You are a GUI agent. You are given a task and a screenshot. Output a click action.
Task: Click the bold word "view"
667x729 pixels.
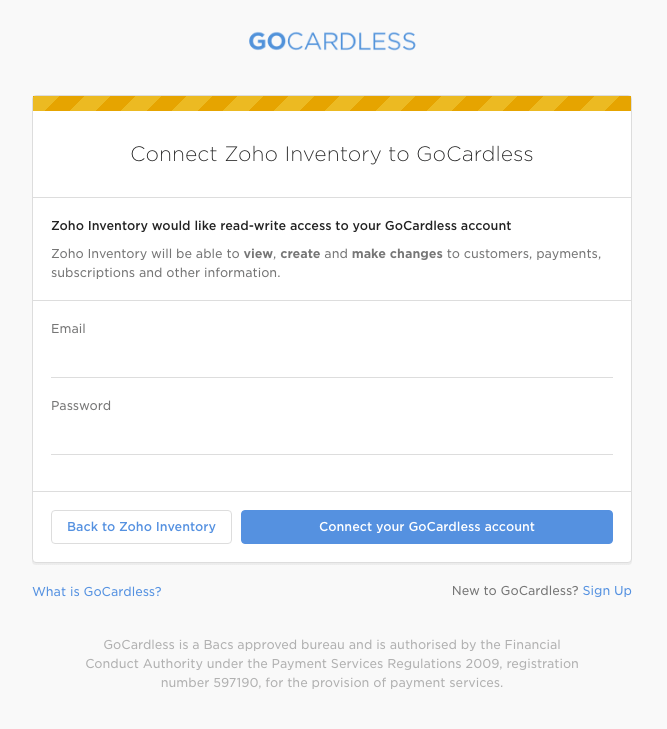[x=258, y=254]
